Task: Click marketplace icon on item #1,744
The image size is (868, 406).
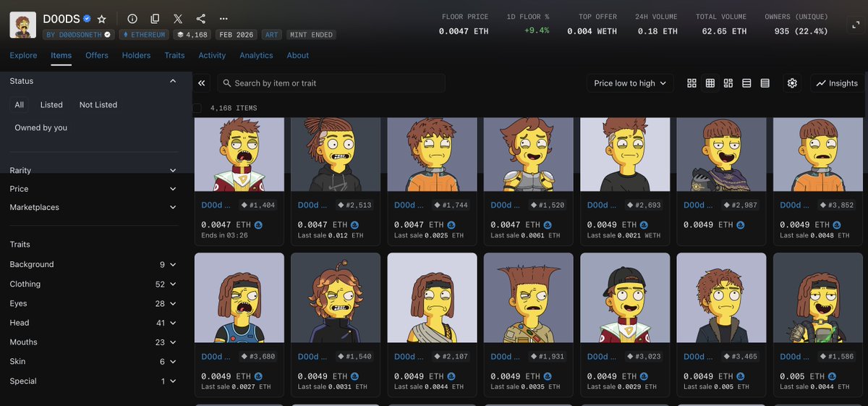Action: [x=451, y=225]
